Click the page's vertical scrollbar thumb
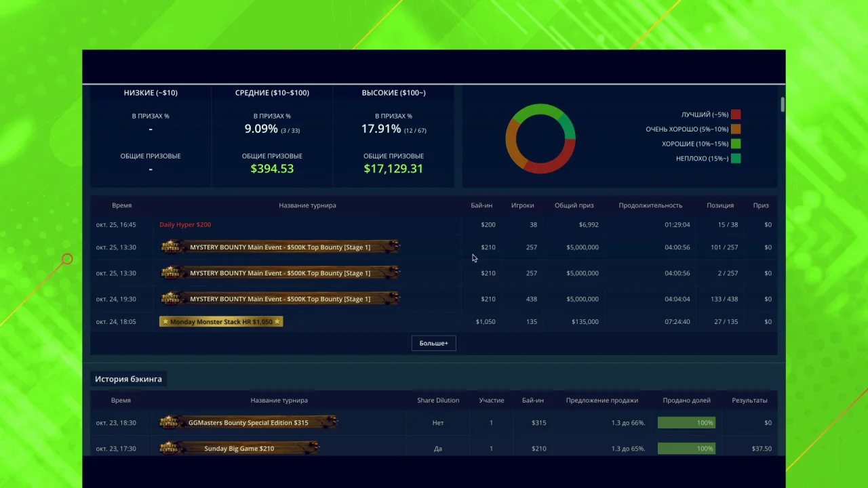 click(782, 104)
